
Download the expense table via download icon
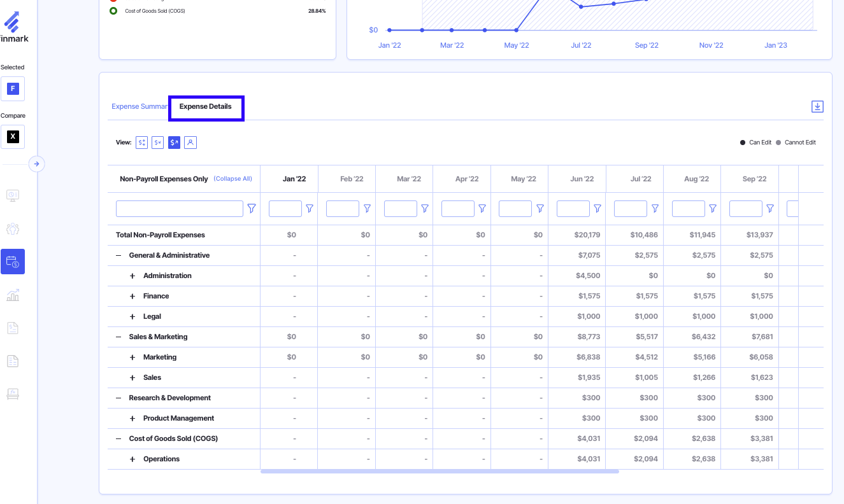[817, 106]
